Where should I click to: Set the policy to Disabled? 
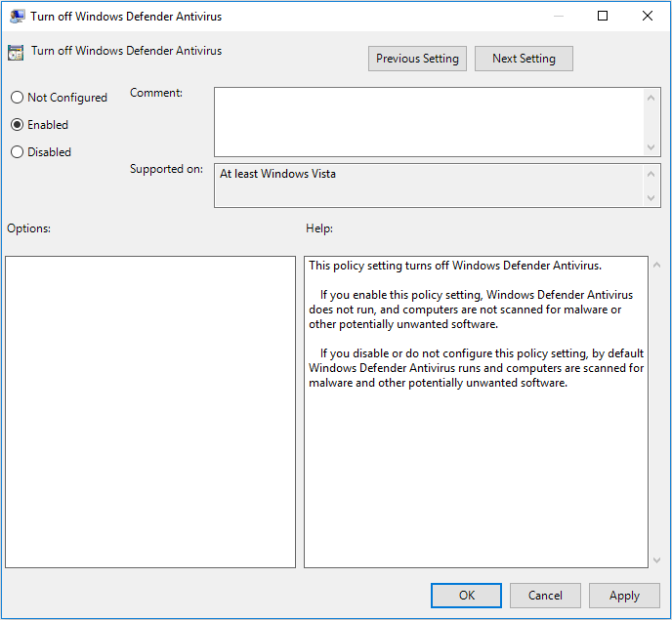click(x=17, y=152)
